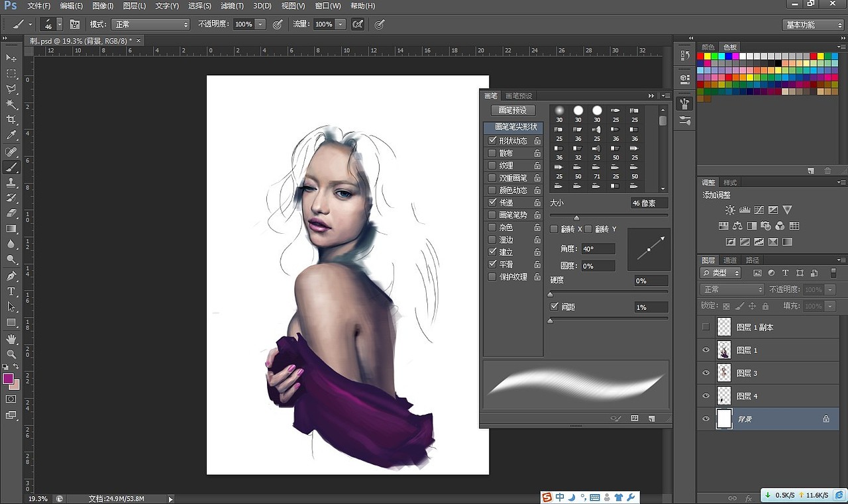Select the Magic Wand tool
The height and width of the screenshot is (504, 848).
coord(11,105)
